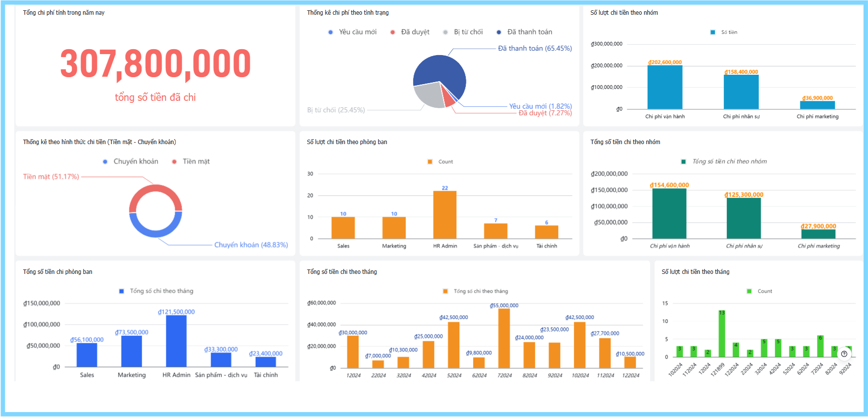Click the Số lượt chi tiền theo phòng ban title
Image resolution: width=868 pixels, height=417 pixels.
tap(347, 142)
